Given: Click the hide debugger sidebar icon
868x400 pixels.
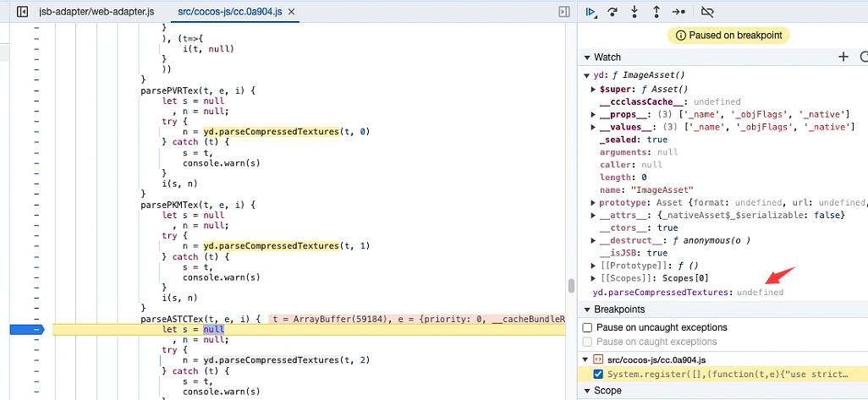Looking at the screenshot, I should 564,12.
